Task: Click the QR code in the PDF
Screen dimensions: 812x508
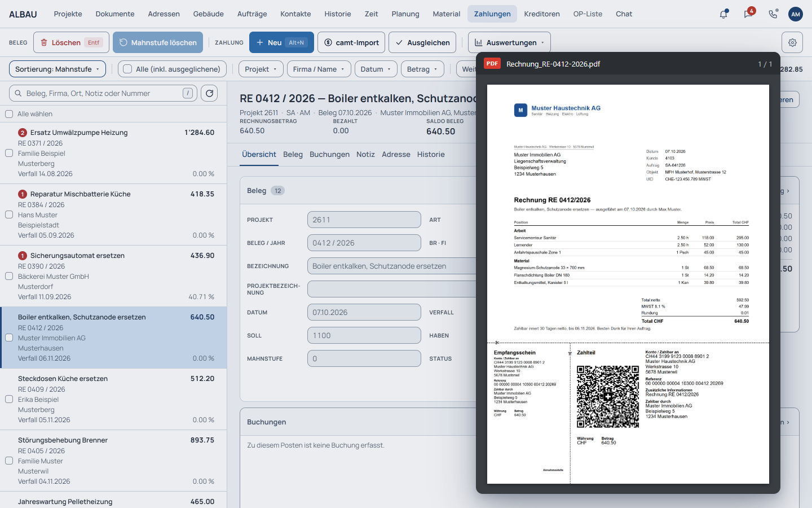Action: click(608, 397)
